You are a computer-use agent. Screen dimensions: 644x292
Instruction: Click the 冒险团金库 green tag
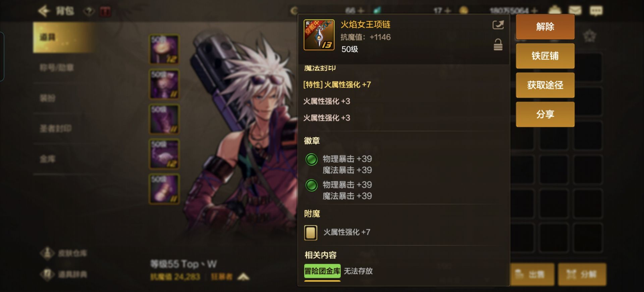[x=322, y=271]
